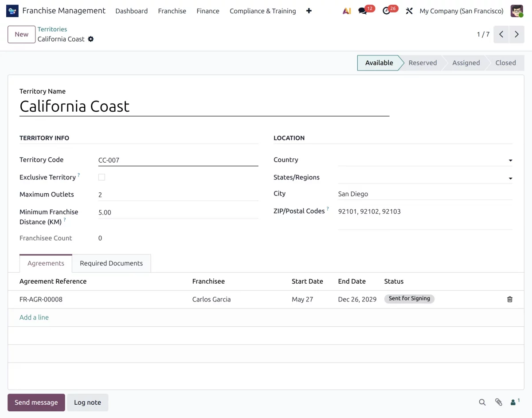Click the Franchise Management app title
The image size is (532, 418).
64,11
